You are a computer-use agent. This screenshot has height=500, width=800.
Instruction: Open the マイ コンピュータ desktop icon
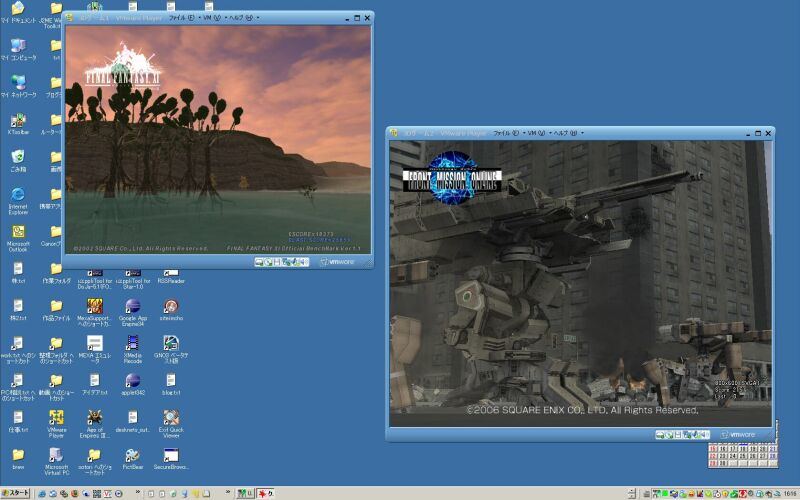(18, 50)
